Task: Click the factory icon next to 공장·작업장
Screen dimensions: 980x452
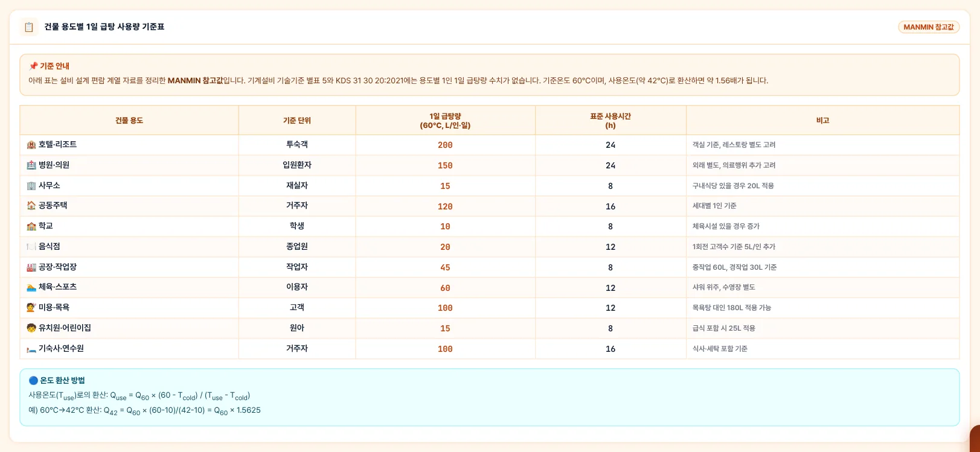Action: (31, 267)
